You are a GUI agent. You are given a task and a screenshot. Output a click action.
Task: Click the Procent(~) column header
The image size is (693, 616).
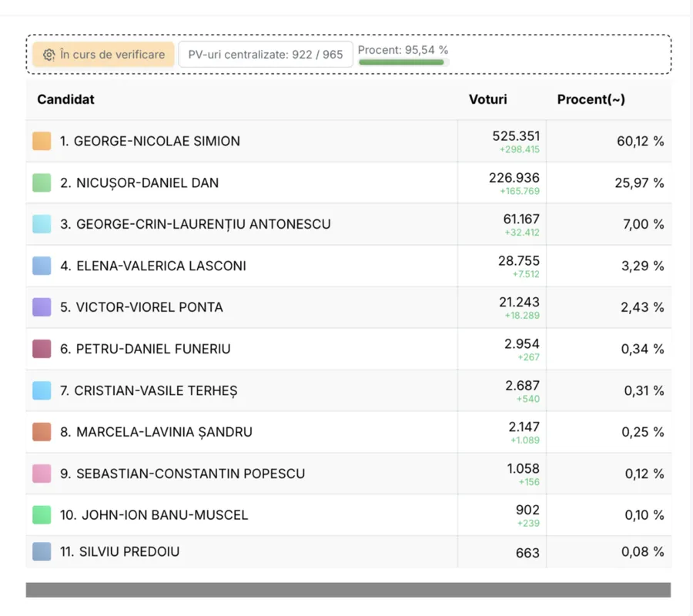tap(591, 99)
